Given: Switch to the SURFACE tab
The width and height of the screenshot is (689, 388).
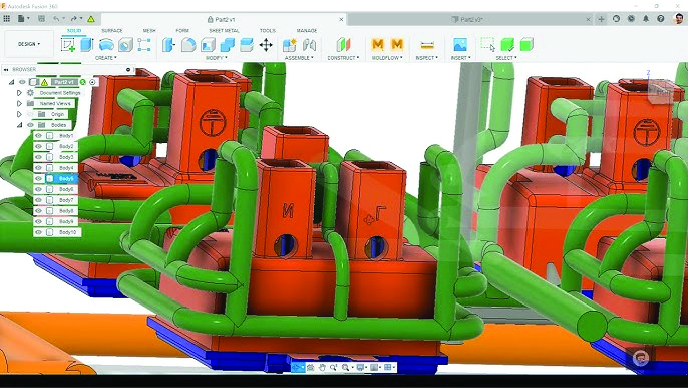Looking at the screenshot, I should point(112,30).
